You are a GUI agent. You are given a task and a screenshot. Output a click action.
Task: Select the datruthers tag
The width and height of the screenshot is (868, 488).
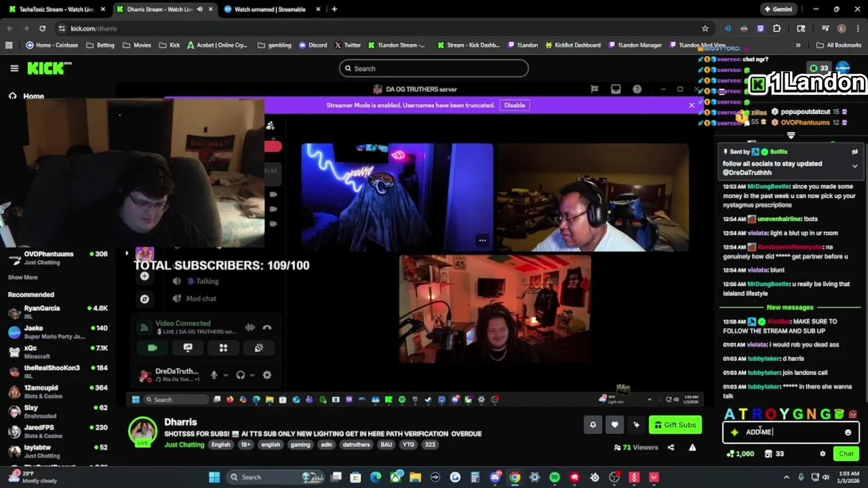click(356, 445)
